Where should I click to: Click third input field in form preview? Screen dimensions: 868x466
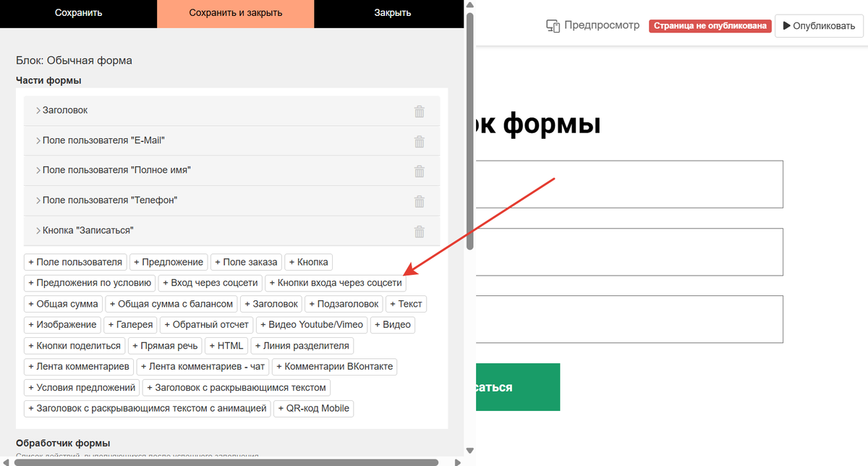pos(629,319)
